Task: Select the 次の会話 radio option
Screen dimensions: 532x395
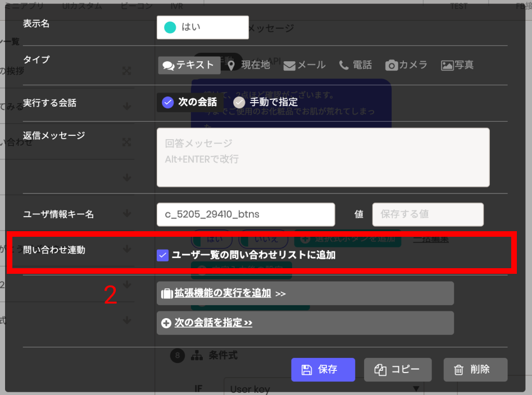Action: point(190,102)
